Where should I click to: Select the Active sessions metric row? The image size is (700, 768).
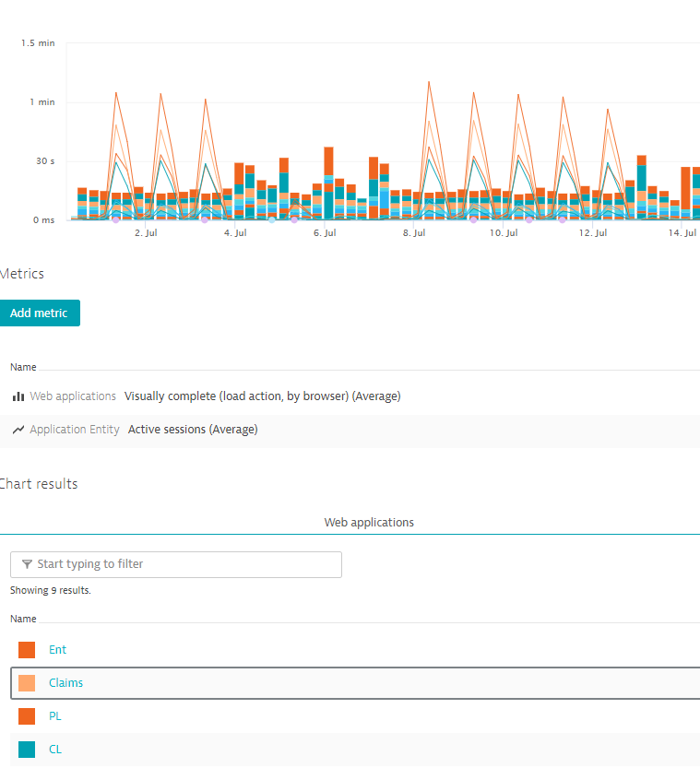[193, 430]
